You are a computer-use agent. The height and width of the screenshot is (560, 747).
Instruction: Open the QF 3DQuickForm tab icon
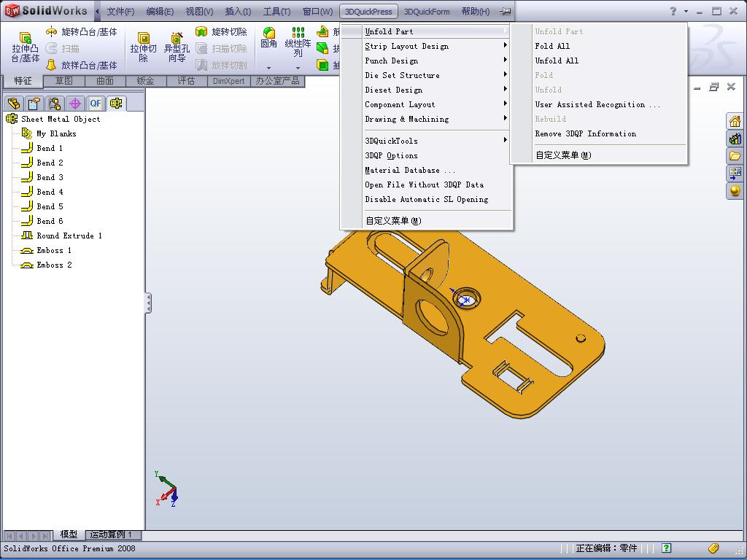pos(96,104)
